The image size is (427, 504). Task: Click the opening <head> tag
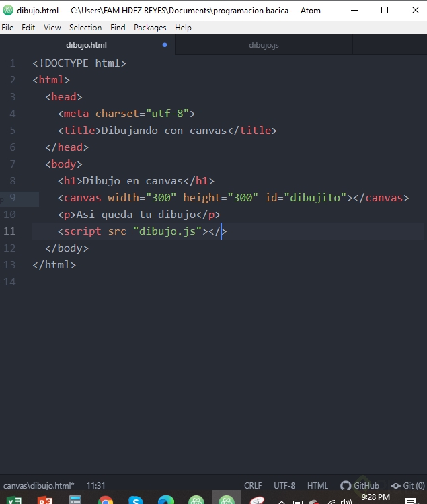(x=64, y=97)
